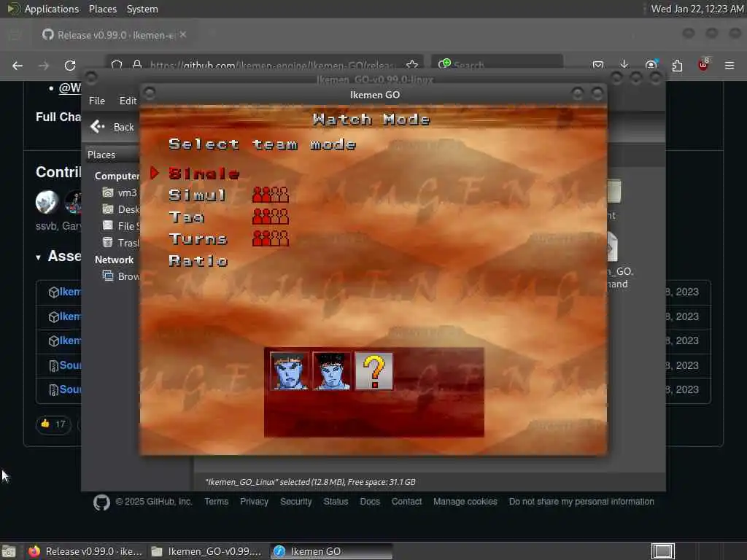The width and height of the screenshot is (747, 560).
Task: Open File System in Places sidebar
Action: coord(120,226)
